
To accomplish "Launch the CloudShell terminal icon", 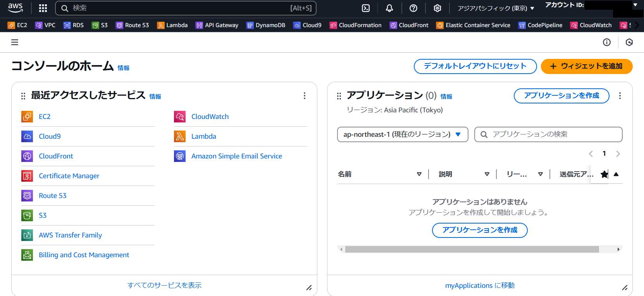I will pyautogui.click(x=366, y=8).
